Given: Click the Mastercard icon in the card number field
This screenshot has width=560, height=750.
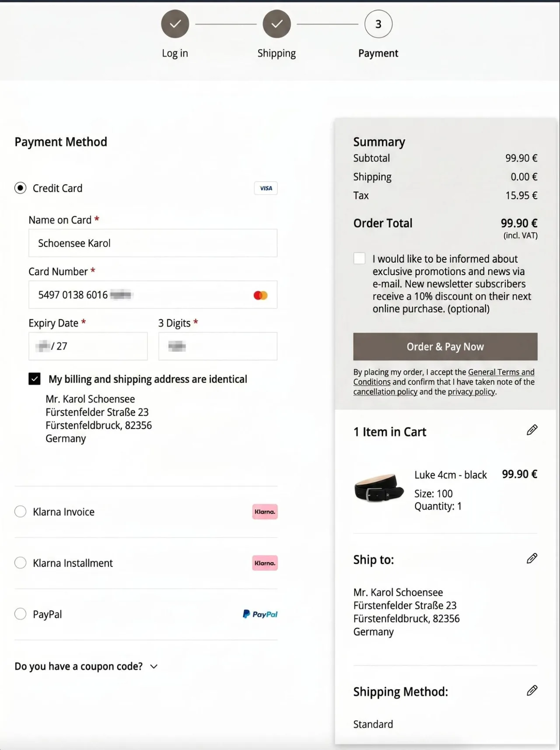Looking at the screenshot, I should (260, 295).
